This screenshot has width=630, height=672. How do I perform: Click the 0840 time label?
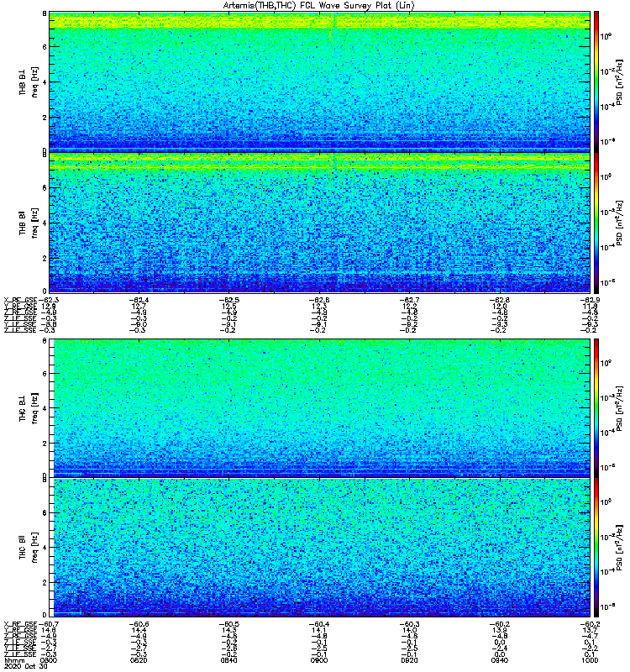[x=228, y=660]
